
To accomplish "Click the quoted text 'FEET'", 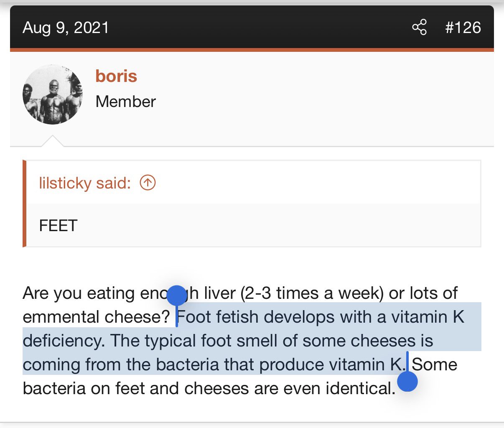I will point(58,226).
